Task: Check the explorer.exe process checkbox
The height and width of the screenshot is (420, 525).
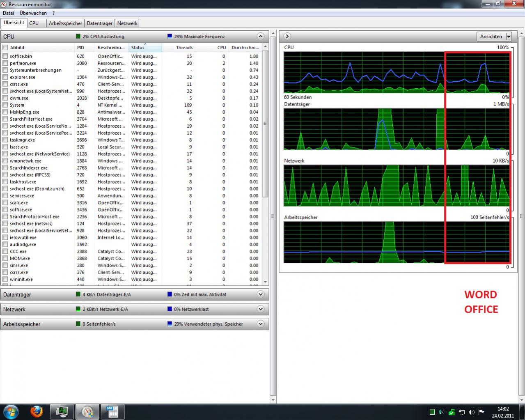Action: [5, 77]
